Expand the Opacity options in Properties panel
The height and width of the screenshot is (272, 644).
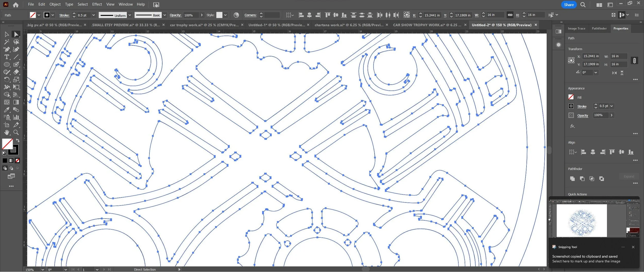(x=612, y=115)
